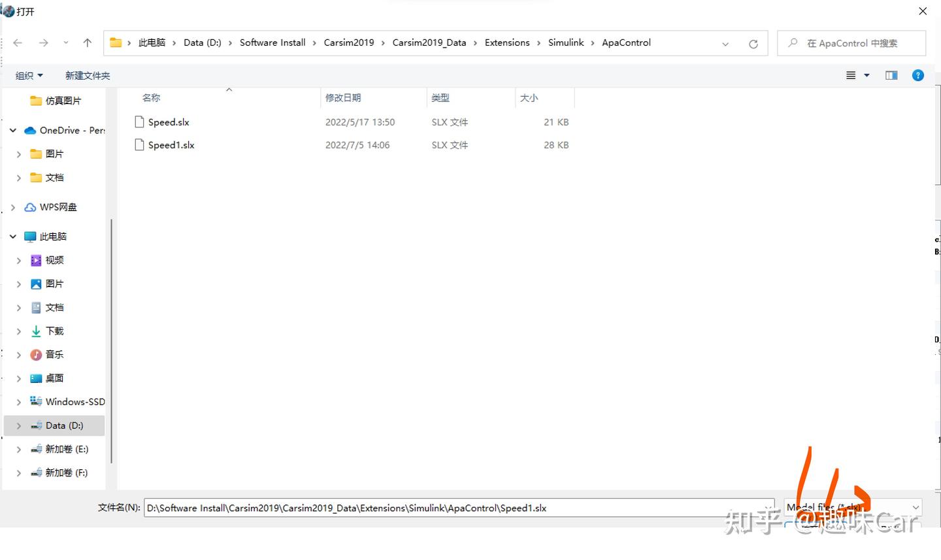
Task: Open the 组织 menu
Action: (x=29, y=76)
